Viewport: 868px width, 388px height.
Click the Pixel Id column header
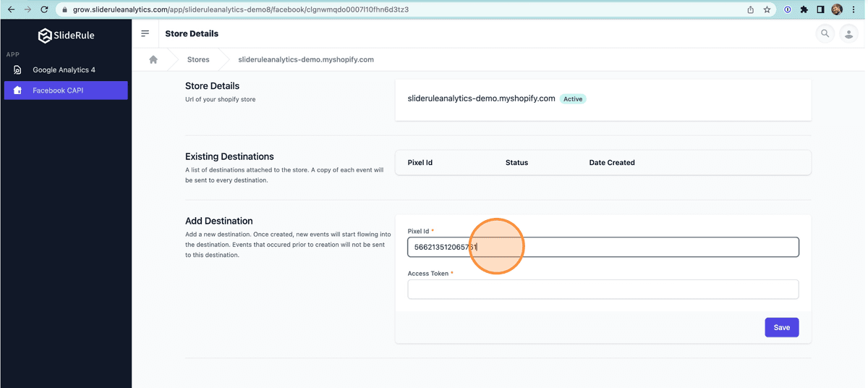[420, 163]
